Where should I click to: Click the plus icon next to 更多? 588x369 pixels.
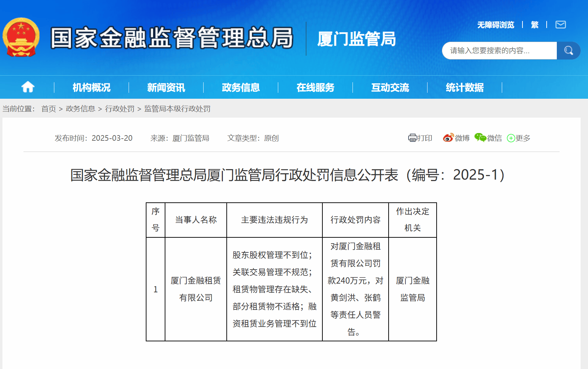click(x=511, y=138)
